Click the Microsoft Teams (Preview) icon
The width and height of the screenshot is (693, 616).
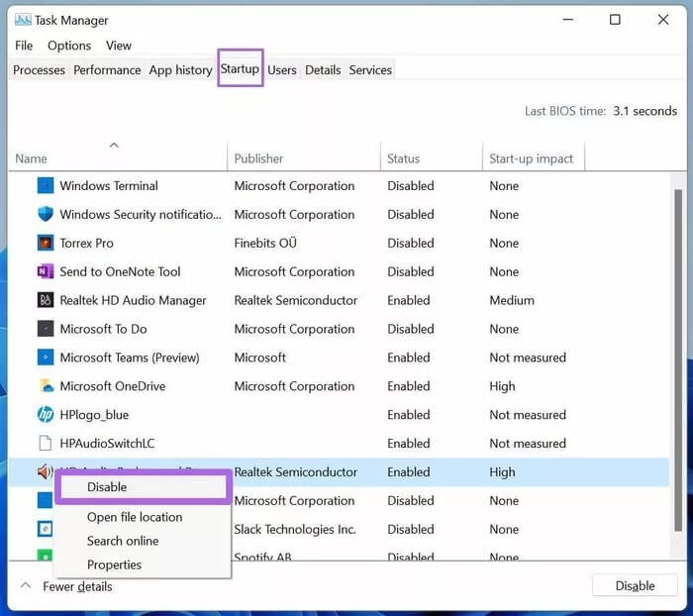coord(46,358)
